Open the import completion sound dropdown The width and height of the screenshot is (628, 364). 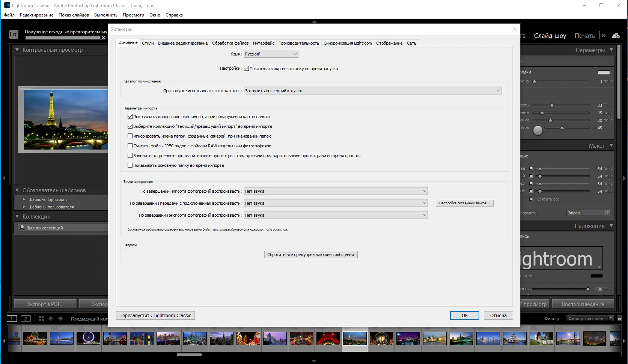click(x=336, y=191)
